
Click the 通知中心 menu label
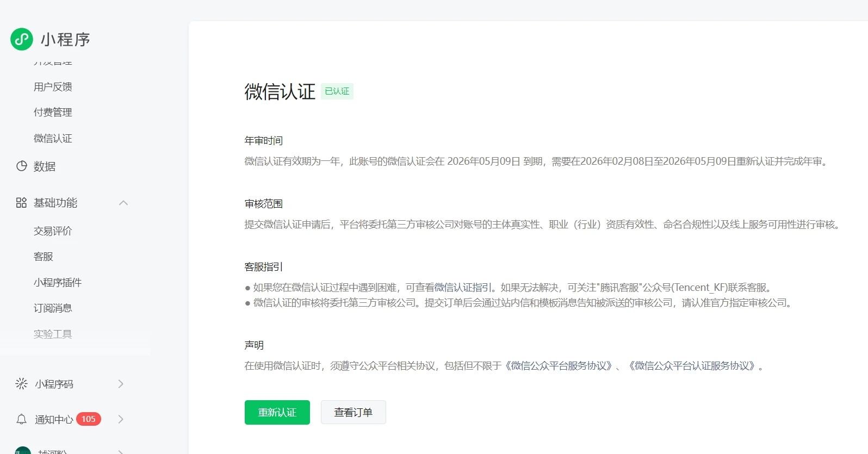(54, 419)
